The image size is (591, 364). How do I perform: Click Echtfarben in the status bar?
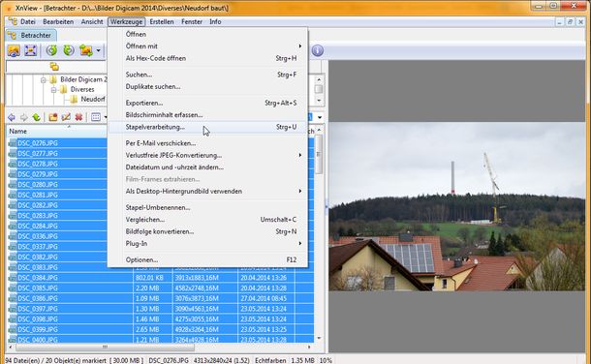coord(270,360)
